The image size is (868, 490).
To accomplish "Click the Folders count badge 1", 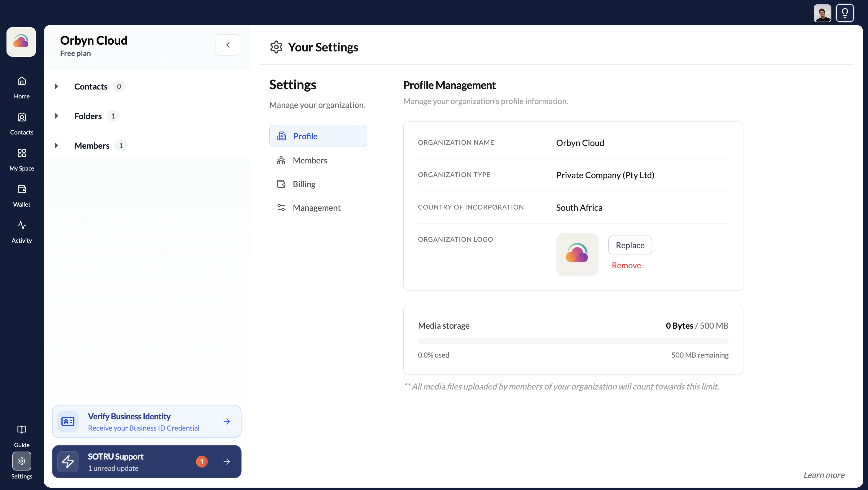I will pyautogui.click(x=113, y=116).
